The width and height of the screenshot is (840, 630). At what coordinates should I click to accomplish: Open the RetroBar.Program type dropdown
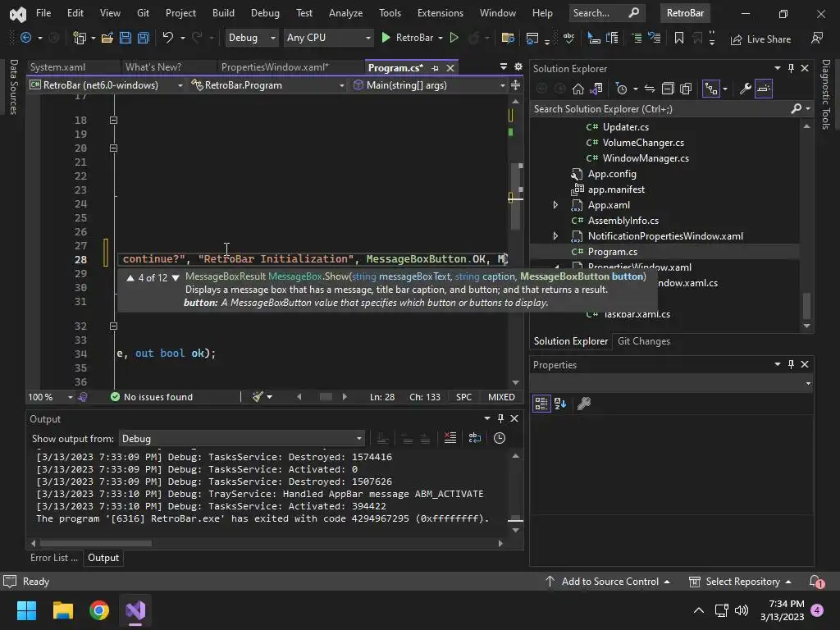(268, 85)
